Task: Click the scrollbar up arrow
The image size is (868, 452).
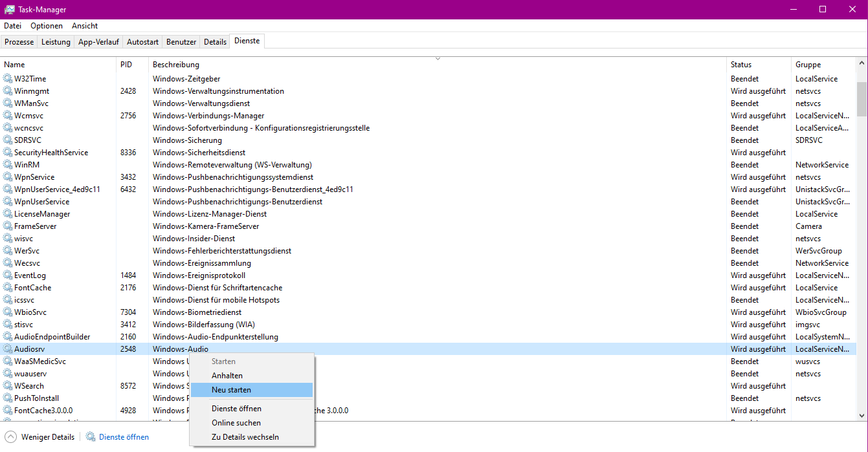Action: [x=862, y=63]
